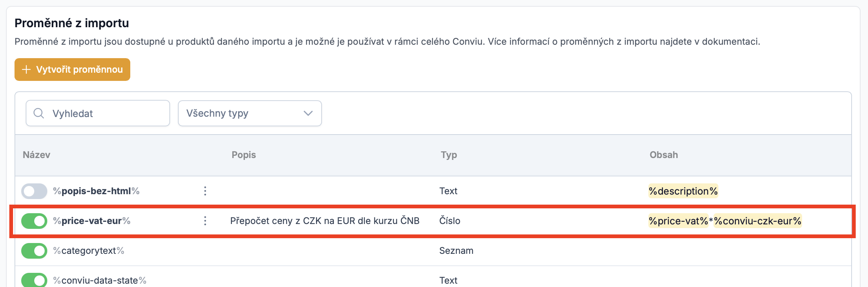Click the %conviu-czk-eur% content tag

coord(757,221)
